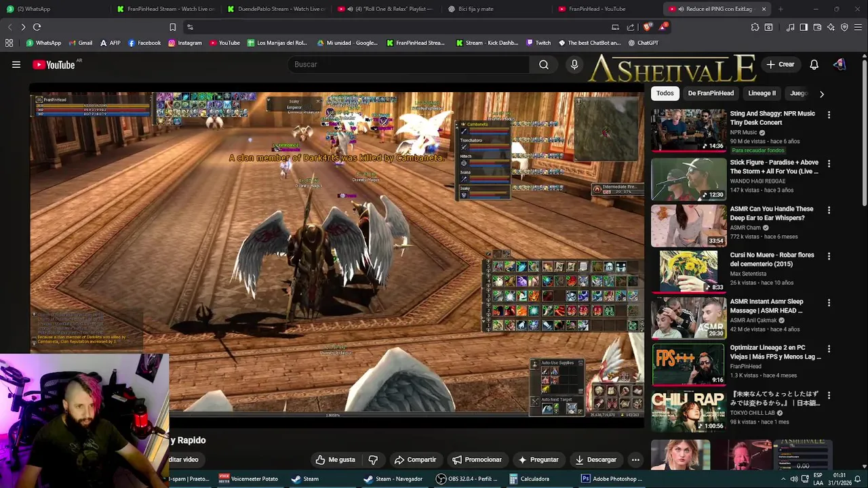868x488 pixels.
Task: Open options for Cursi No Muere video
Action: tap(829, 256)
